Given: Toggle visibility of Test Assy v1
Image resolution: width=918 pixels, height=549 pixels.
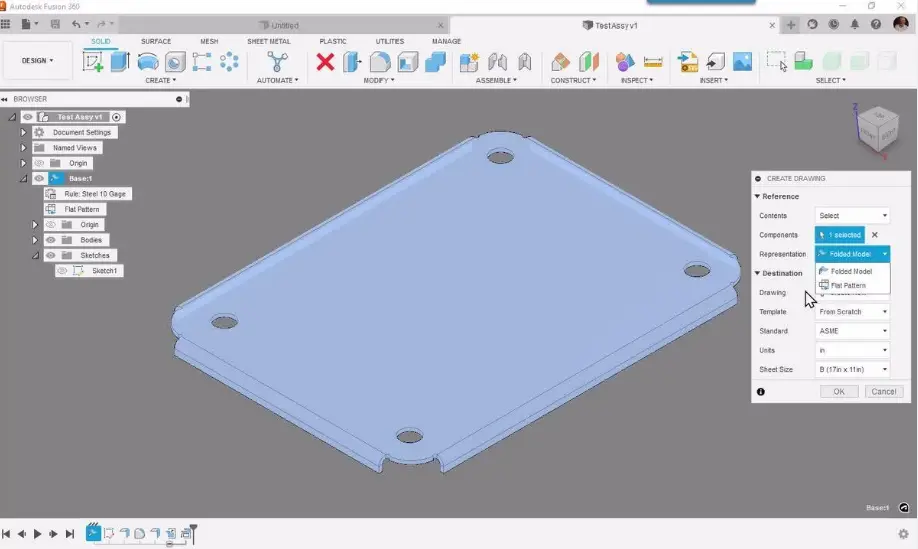Looking at the screenshot, I should (x=28, y=117).
